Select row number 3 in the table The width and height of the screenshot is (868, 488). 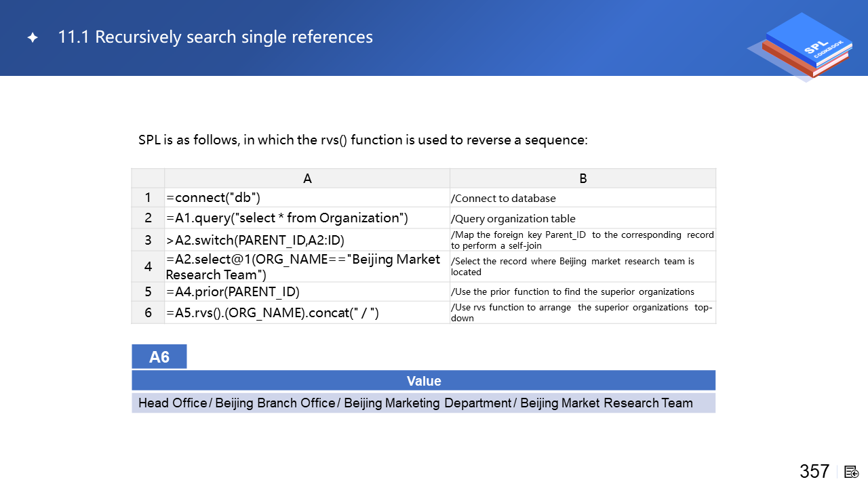148,240
